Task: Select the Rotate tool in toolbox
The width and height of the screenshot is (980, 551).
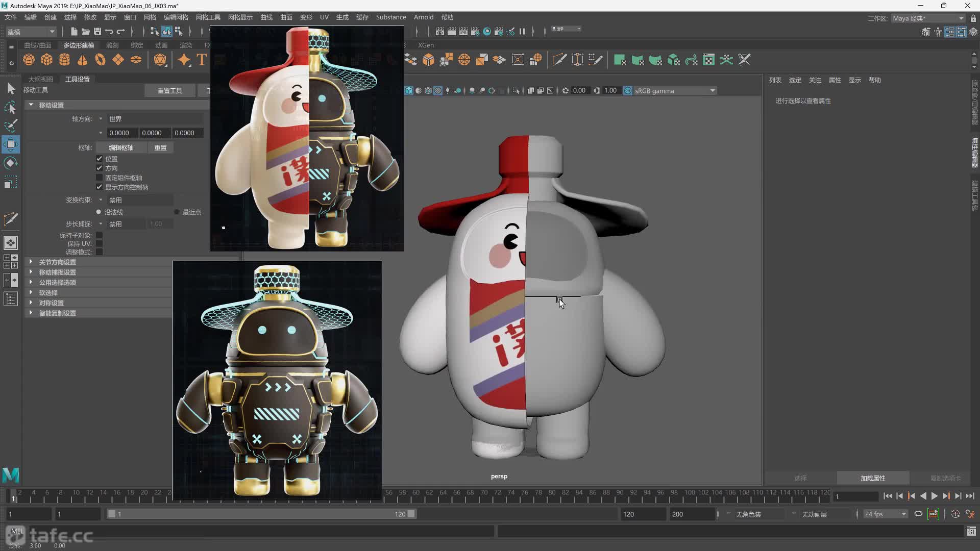Action: pyautogui.click(x=11, y=163)
